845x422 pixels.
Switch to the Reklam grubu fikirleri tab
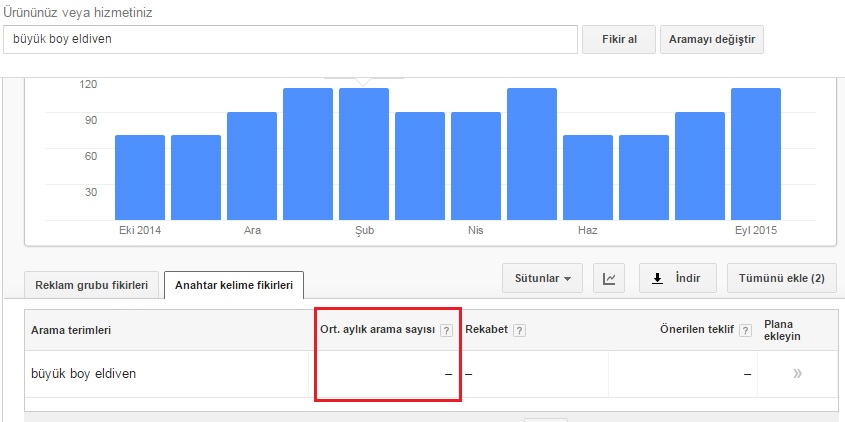pos(92,285)
